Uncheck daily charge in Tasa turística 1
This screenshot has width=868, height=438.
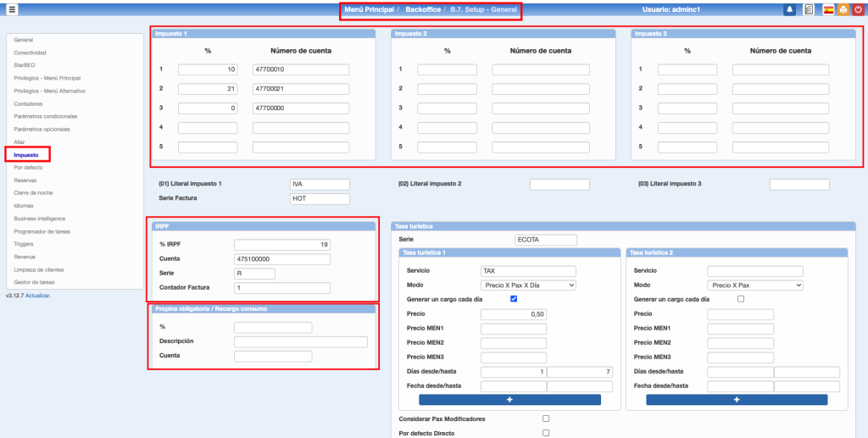[514, 299]
